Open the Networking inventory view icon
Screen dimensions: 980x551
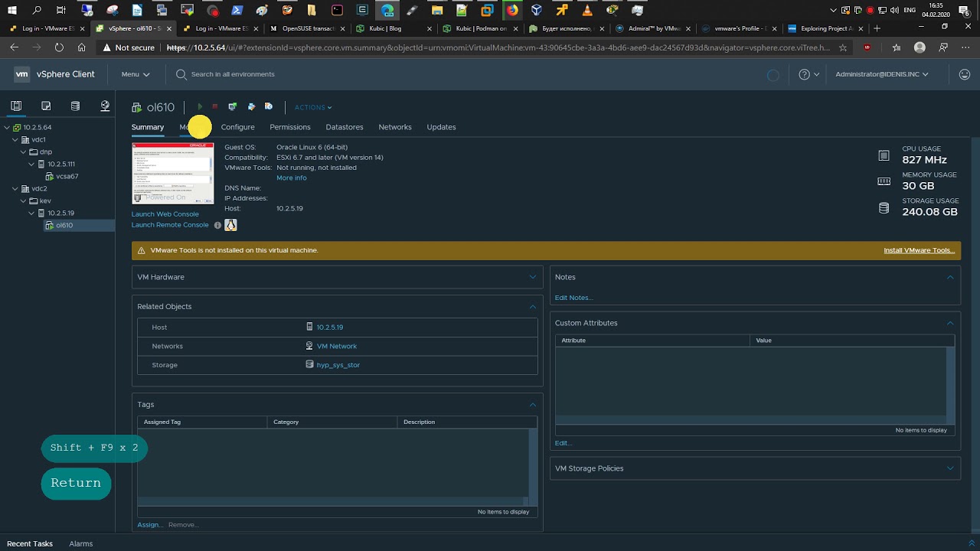click(105, 106)
